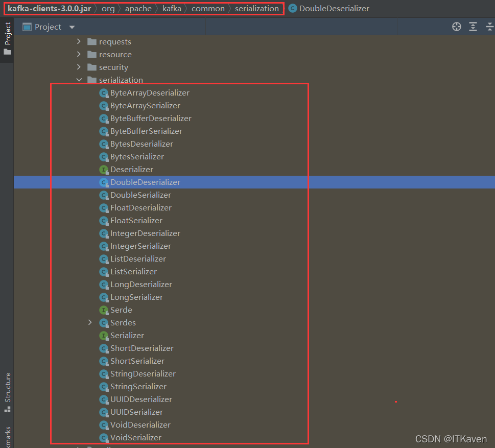Click the Collapse All icon in Project toolbar
This screenshot has width=495, height=448.
click(488, 26)
